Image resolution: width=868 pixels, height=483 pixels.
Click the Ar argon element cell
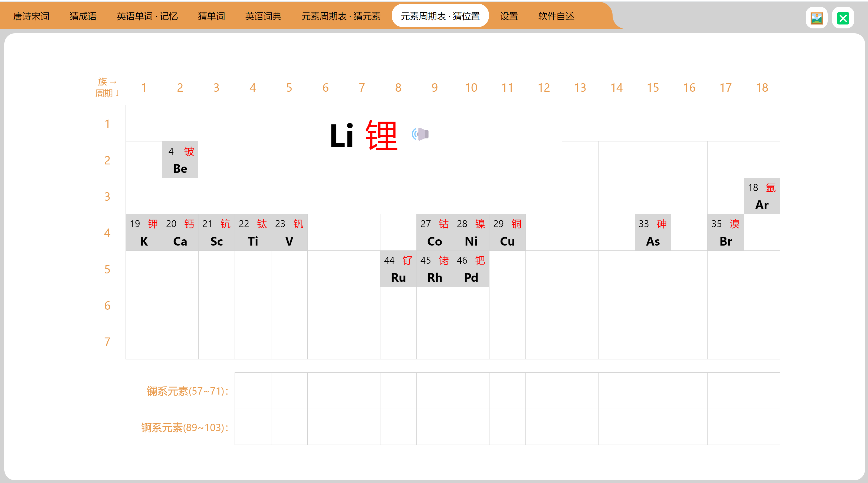pyautogui.click(x=761, y=196)
